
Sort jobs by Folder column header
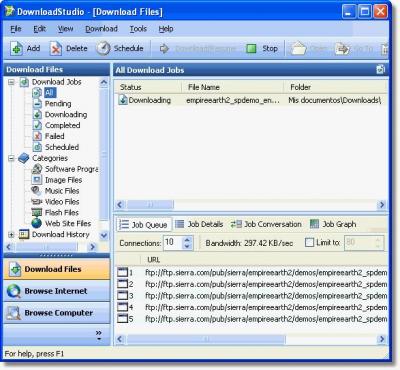336,87
